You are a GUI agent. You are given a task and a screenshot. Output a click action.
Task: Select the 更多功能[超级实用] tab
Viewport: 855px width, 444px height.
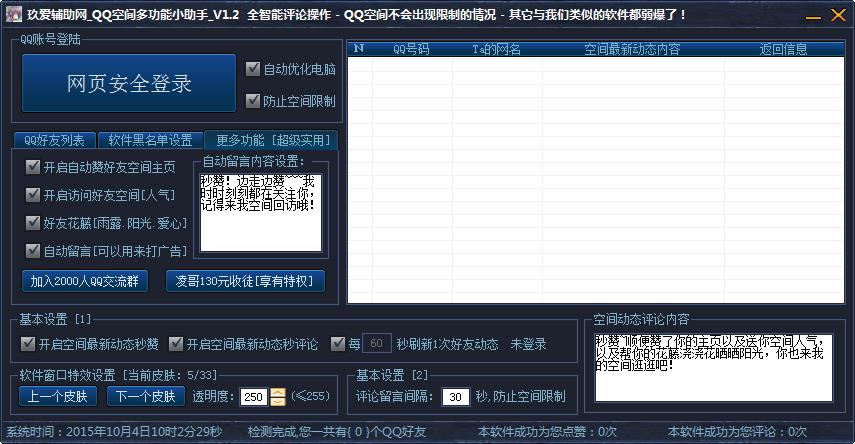271,140
